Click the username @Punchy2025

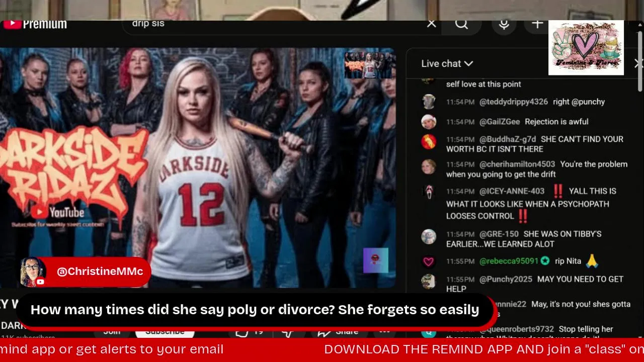point(506,279)
